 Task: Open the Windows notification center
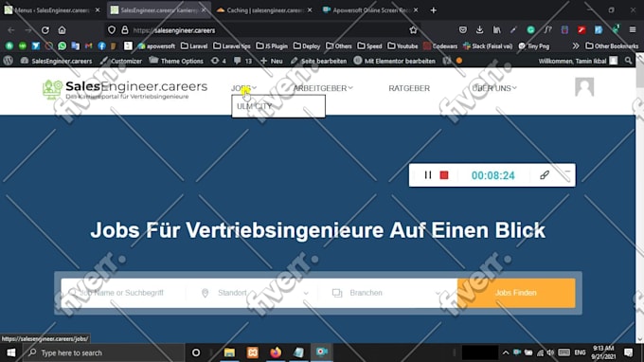pyautogui.click(x=629, y=353)
